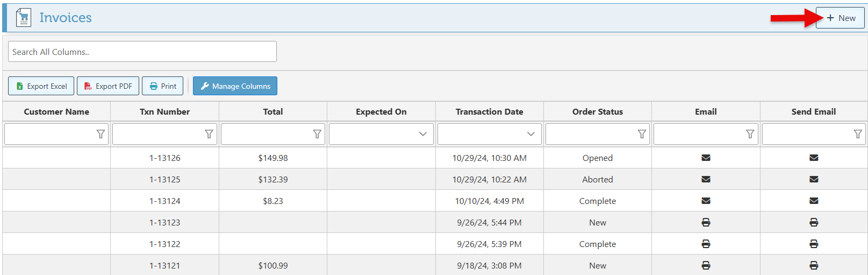The width and height of the screenshot is (868, 275).
Task: Export the invoice list as PDF
Action: point(108,86)
